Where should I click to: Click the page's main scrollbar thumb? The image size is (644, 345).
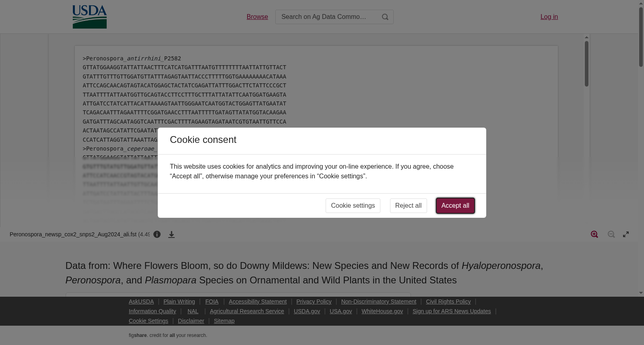point(641,37)
